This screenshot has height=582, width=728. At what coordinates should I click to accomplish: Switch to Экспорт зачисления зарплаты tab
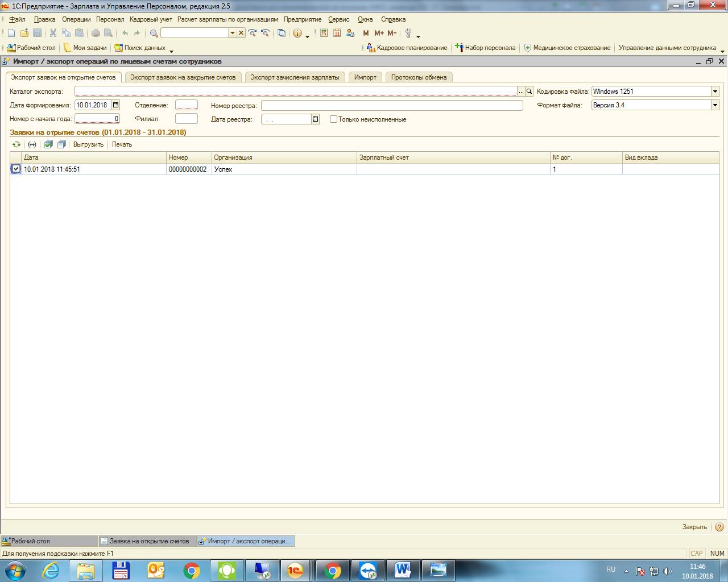click(295, 77)
